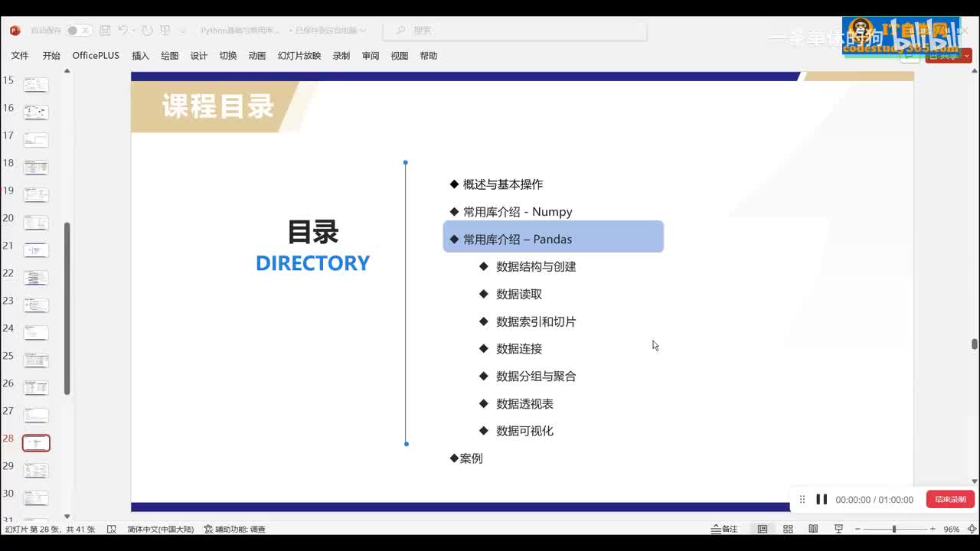The width and height of the screenshot is (980, 551).
Task: Click the 结束录制 end recording button
Action: 950,499
